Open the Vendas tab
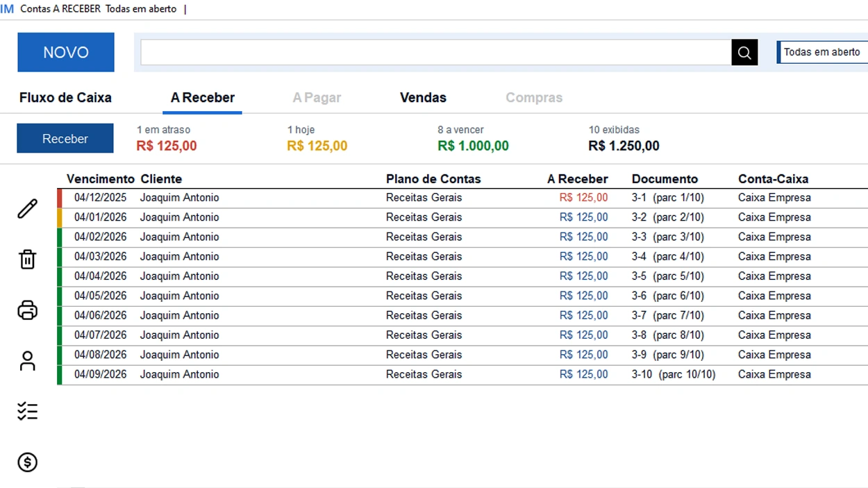This screenshot has width=868, height=488. pyautogui.click(x=423, y=98)
